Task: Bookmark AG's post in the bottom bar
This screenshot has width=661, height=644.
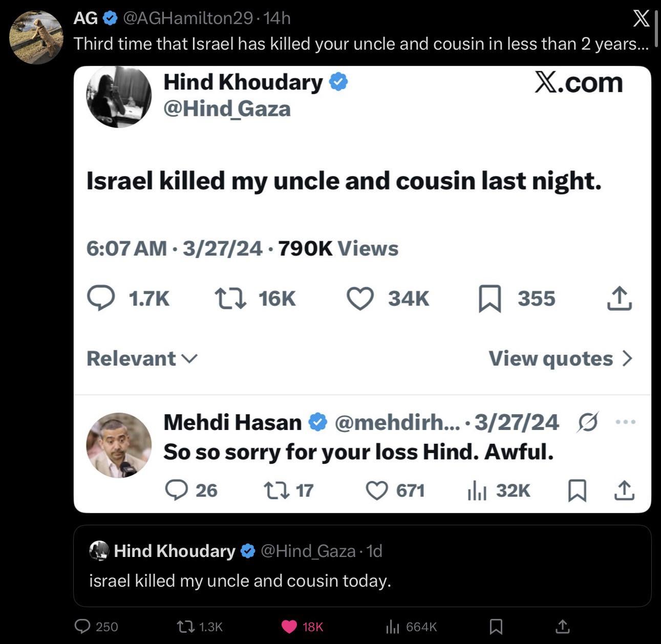Action: click(x=496, y=627)
